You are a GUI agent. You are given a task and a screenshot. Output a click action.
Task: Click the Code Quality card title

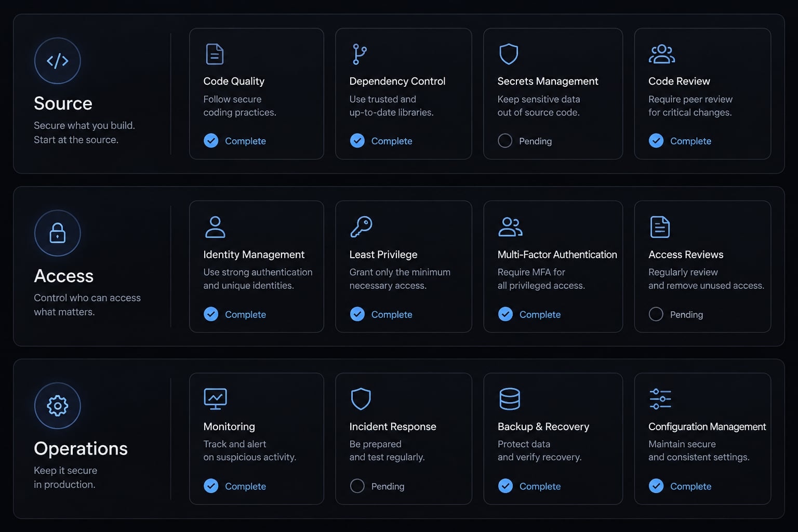234,82
